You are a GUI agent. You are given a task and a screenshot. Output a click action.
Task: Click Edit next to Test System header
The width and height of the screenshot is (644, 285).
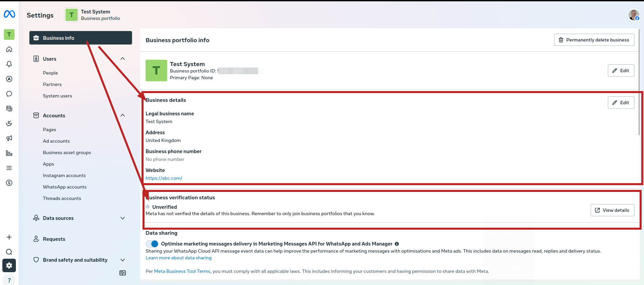coord(621,70)
